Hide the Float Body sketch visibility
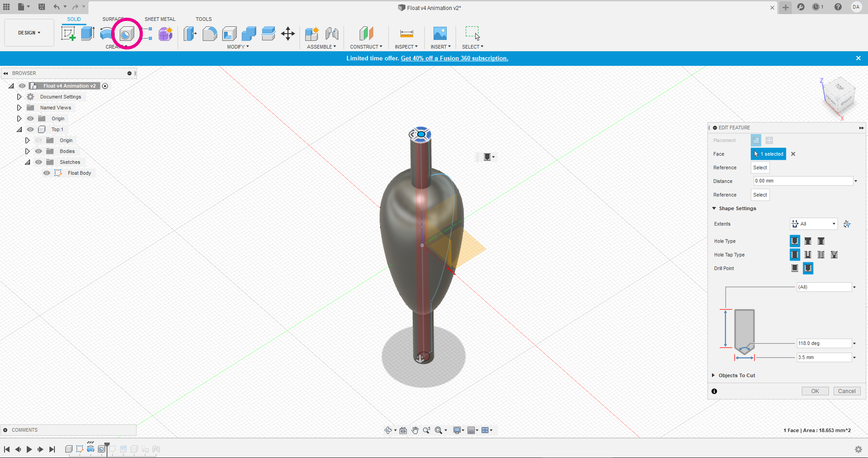The height and width of the screenshot is (458, 868). click(47, 173)
